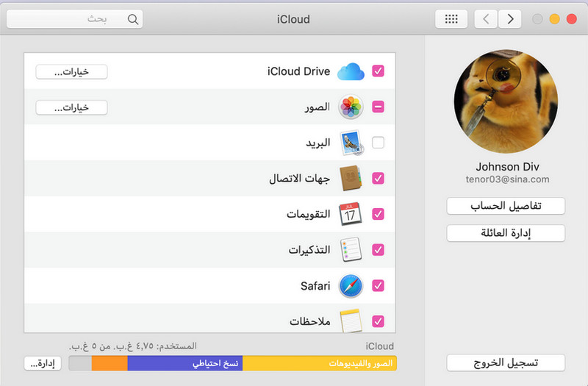Click the orange storage bar segment
Image resolution: width=588 pixels, height=386 pixels.
pos(110,363)
